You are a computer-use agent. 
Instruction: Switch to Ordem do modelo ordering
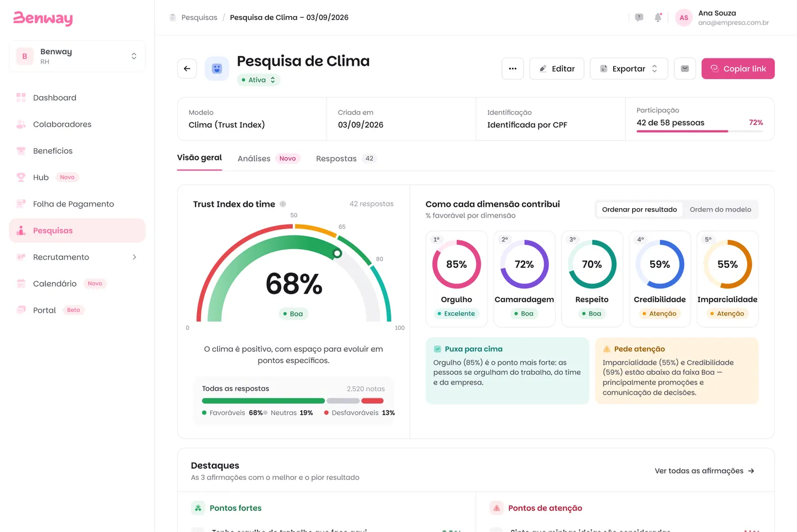point(720,209)
